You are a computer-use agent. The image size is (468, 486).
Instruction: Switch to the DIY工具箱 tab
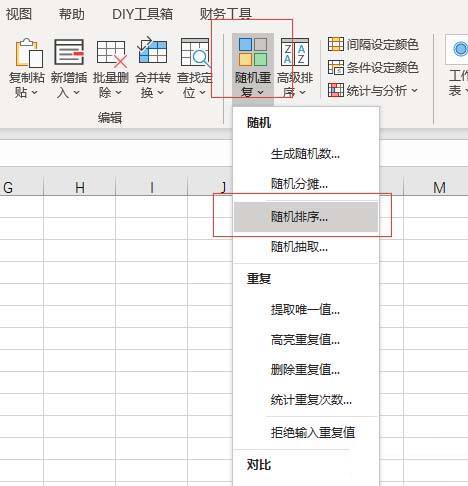click(x=142, y=14)
